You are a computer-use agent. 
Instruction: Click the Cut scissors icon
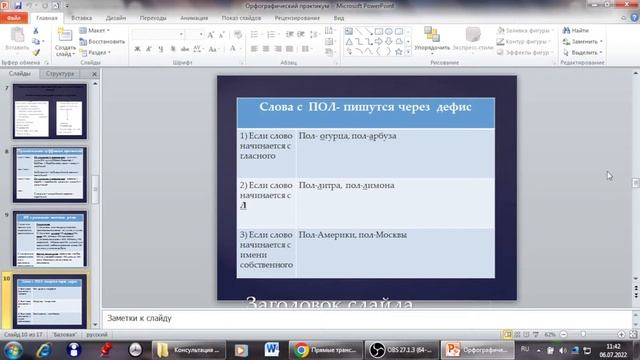tap(36, 31)
